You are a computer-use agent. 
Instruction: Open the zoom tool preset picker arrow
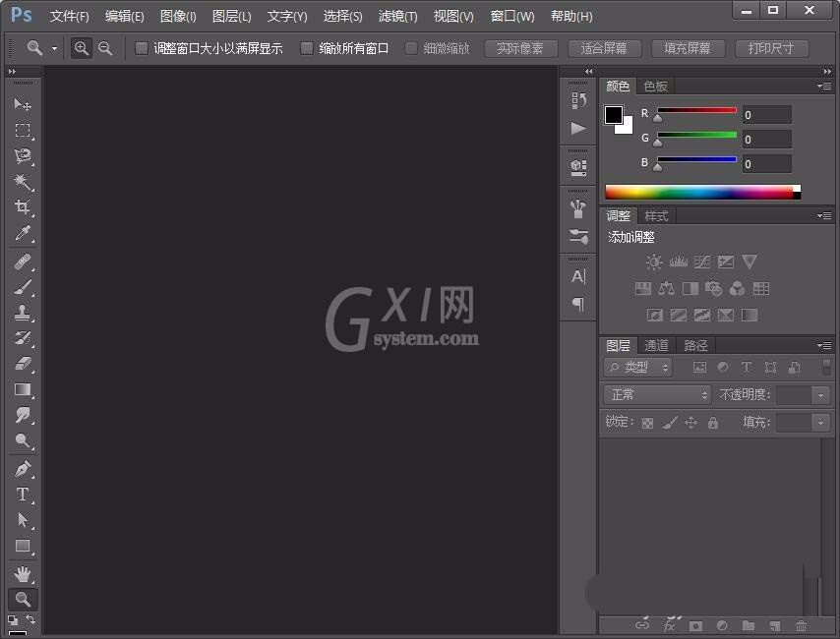[55, 48]
